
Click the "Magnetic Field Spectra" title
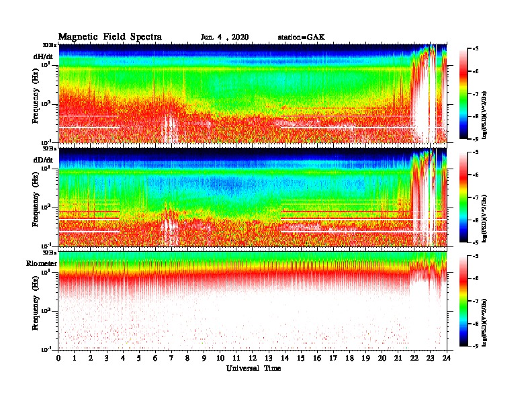pos(110,37)
